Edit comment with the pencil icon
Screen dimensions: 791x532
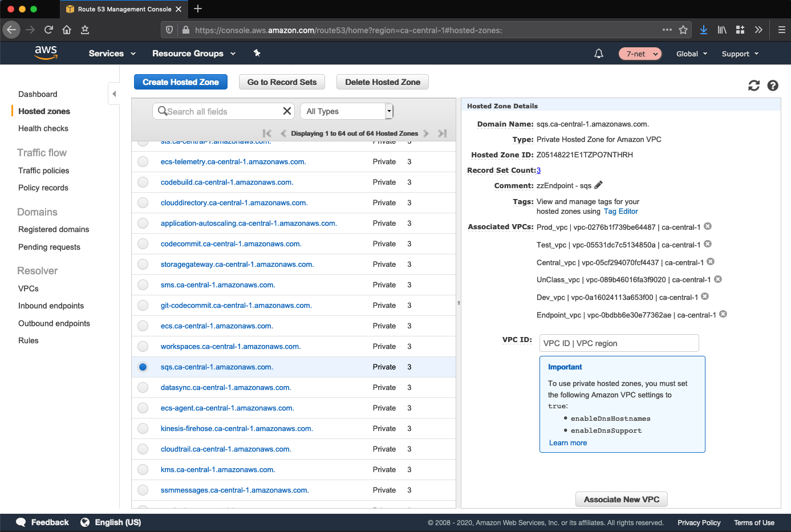pyautogui.click(x=598, y=185)
